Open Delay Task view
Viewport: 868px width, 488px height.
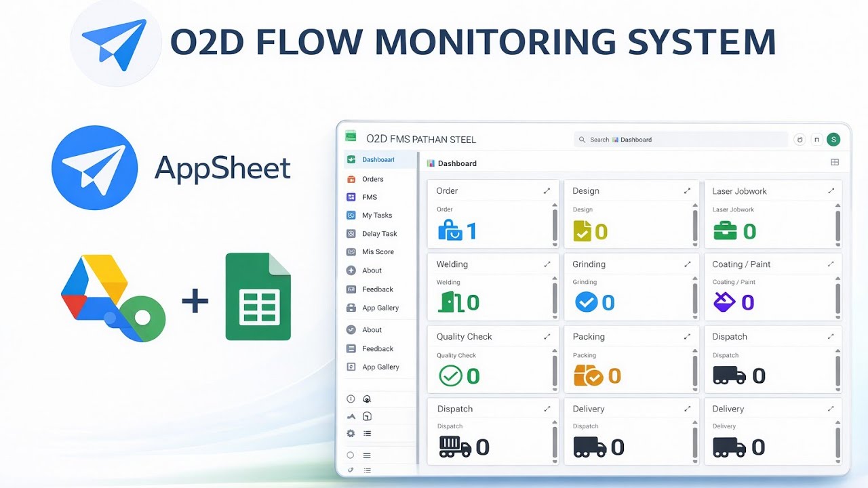tap(380, 233)
